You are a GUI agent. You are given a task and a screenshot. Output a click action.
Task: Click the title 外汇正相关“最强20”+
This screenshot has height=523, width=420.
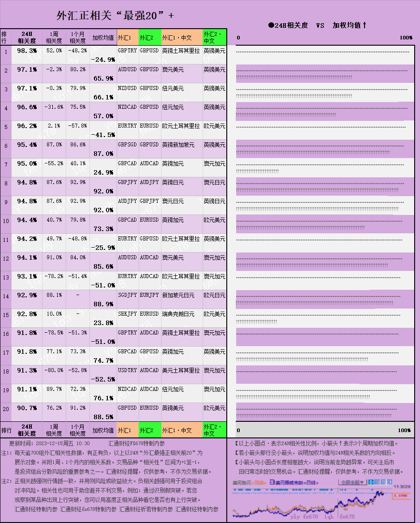(115, 15)
